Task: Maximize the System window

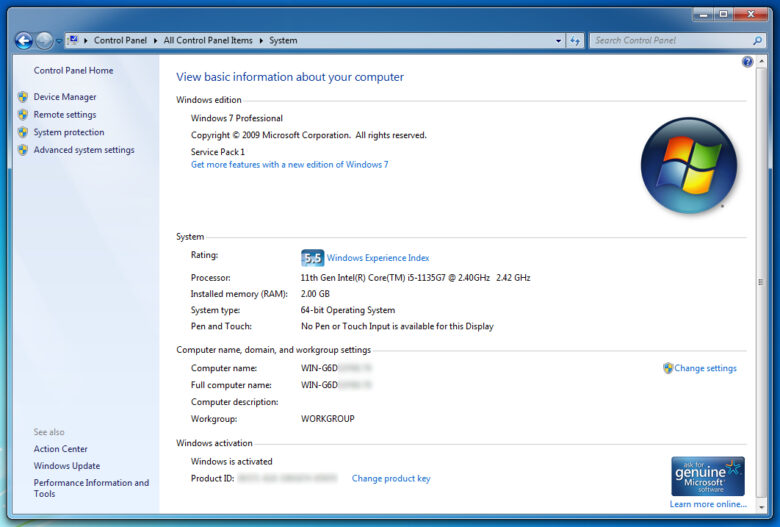Action: point(724,14)
